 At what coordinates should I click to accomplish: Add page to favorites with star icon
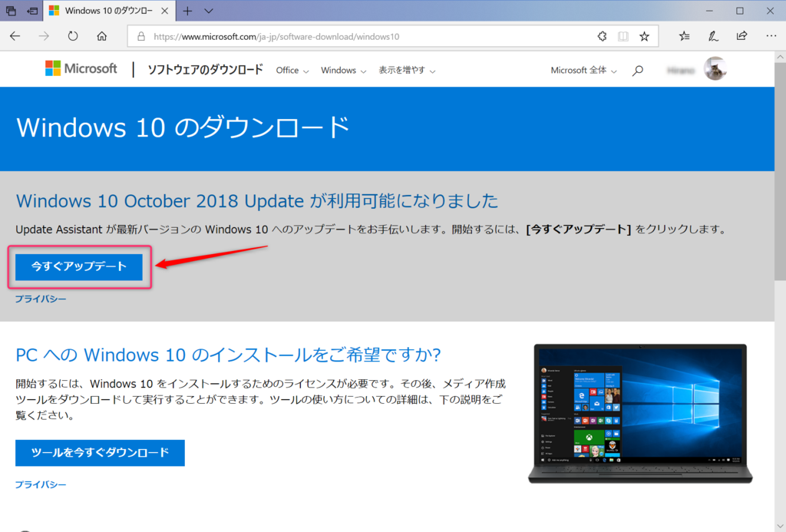[644, 36]
